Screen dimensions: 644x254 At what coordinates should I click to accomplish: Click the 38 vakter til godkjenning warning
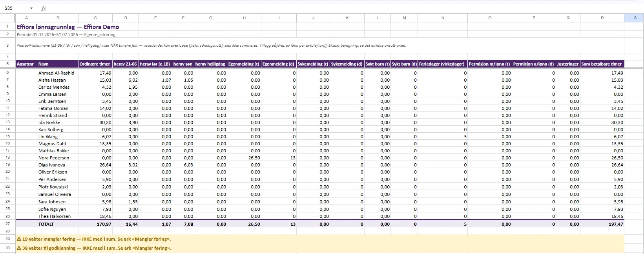[94, 248]
